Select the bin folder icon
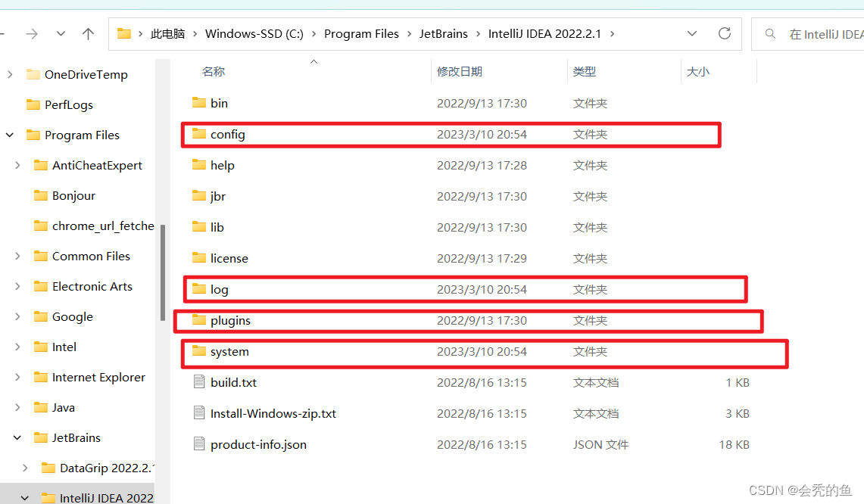 (199, 102)
